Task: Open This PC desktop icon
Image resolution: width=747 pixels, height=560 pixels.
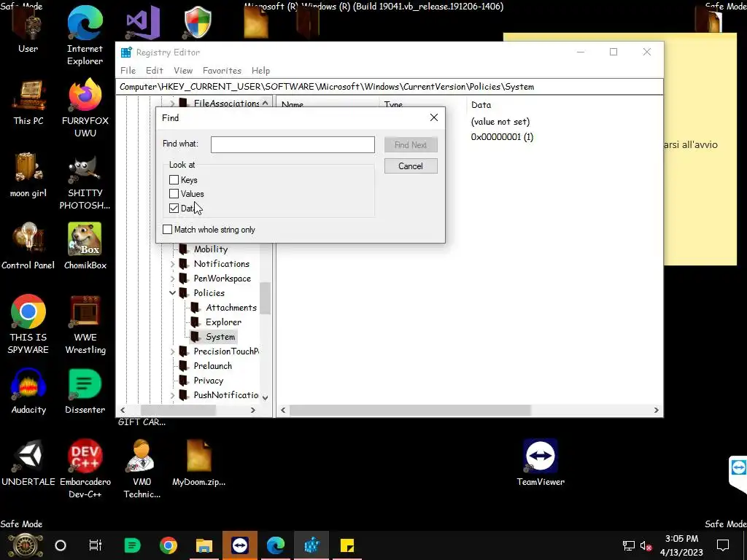Action: point(28,103)
